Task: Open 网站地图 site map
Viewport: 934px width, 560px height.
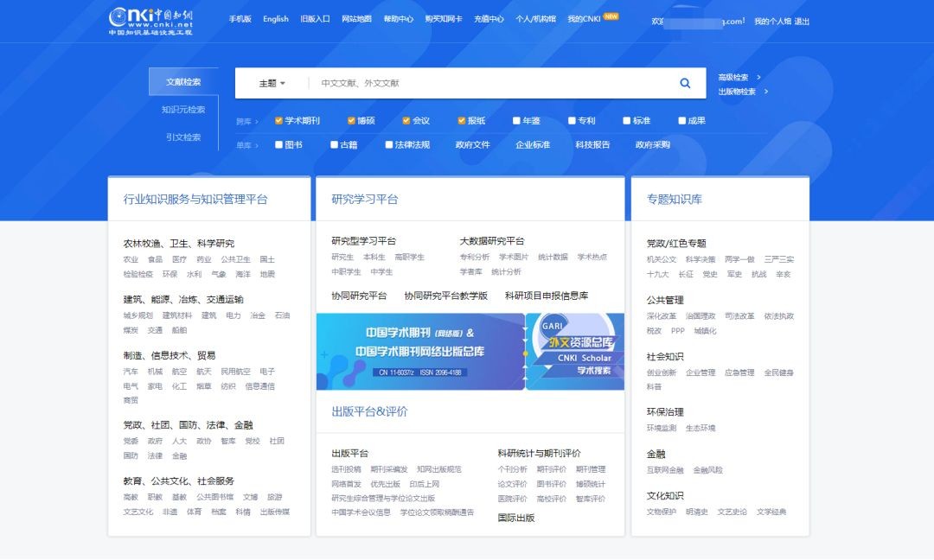Action: (357, 19)
